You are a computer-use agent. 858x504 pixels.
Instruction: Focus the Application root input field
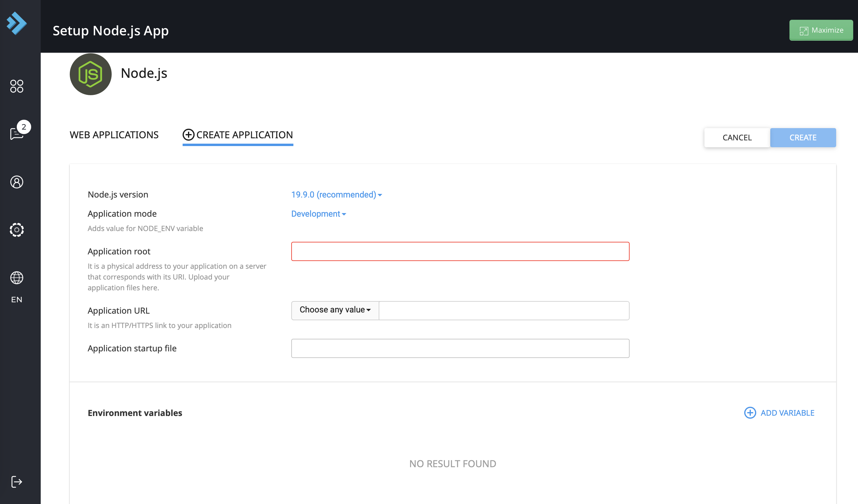(x=460, y=251)
